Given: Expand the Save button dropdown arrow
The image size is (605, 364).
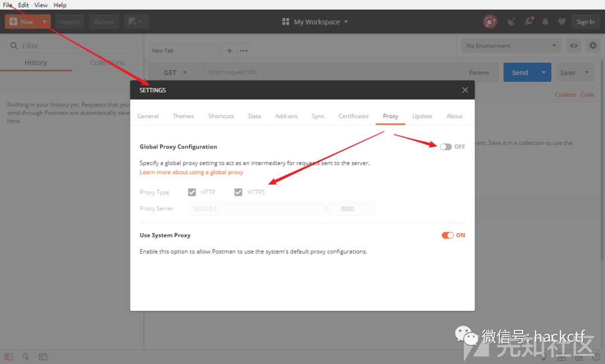Looking at the screenshot, I should pos(587,72).
